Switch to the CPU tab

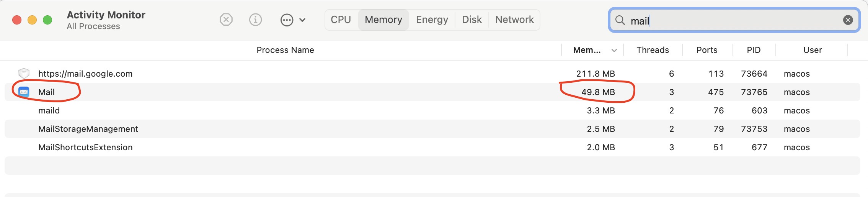tap(341, 20)
